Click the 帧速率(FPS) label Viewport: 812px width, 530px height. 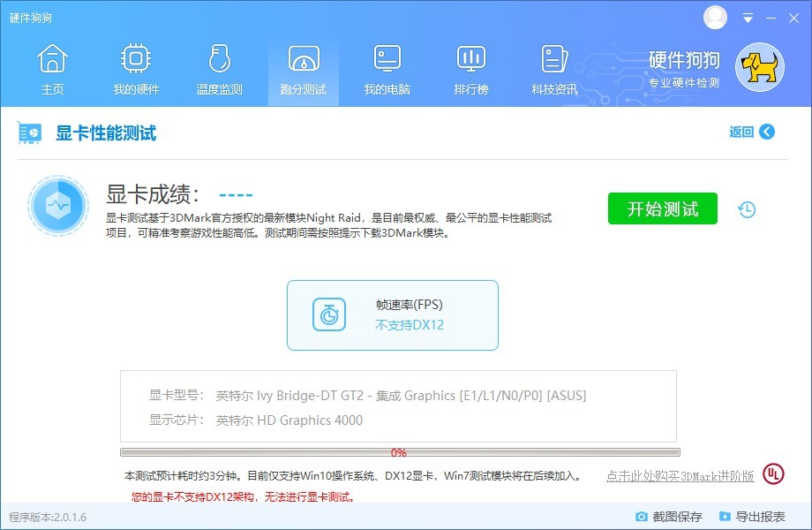tap(410, 305)
